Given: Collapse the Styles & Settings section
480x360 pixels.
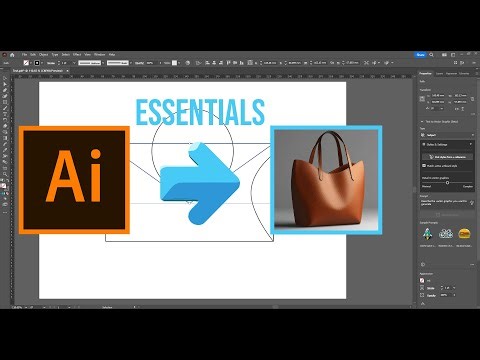Looking at the screenshot, I should 471,144.
